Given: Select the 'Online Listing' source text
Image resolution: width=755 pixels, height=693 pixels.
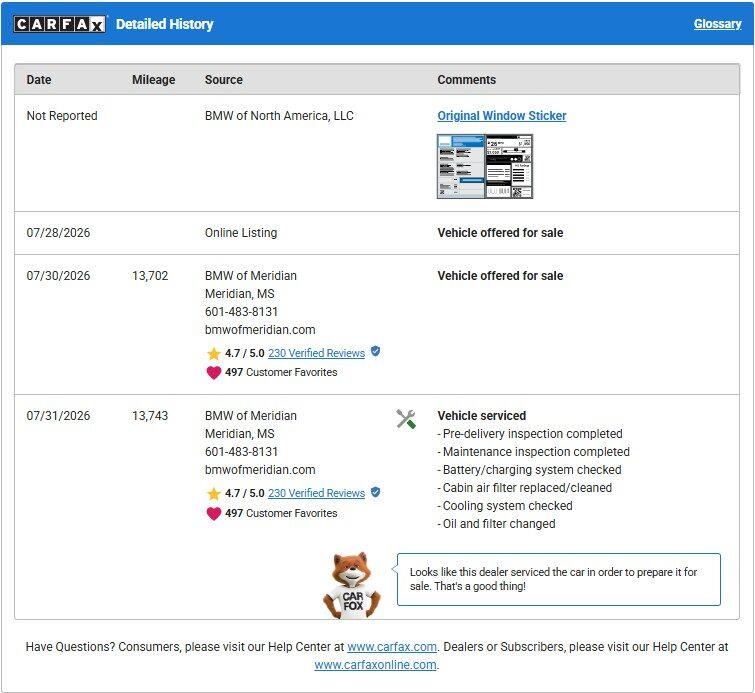Looking at the screenshot, I should coord(241,233).
